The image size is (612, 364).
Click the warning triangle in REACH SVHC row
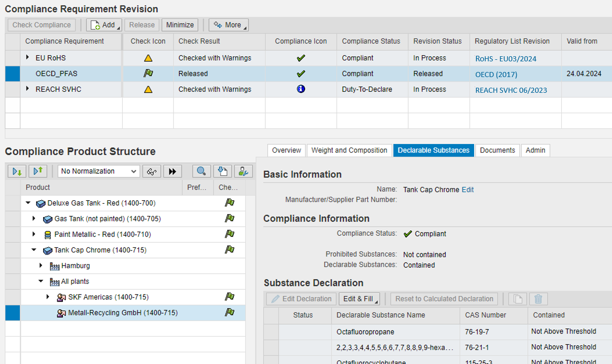148,89
